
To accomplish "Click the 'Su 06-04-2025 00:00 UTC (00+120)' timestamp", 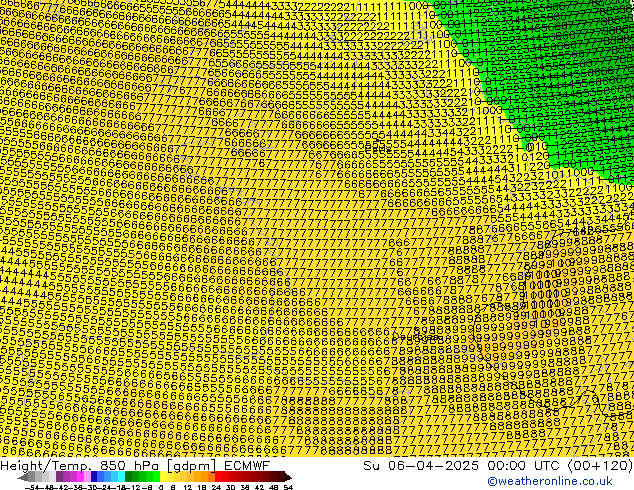I will [x=498, y=465].
